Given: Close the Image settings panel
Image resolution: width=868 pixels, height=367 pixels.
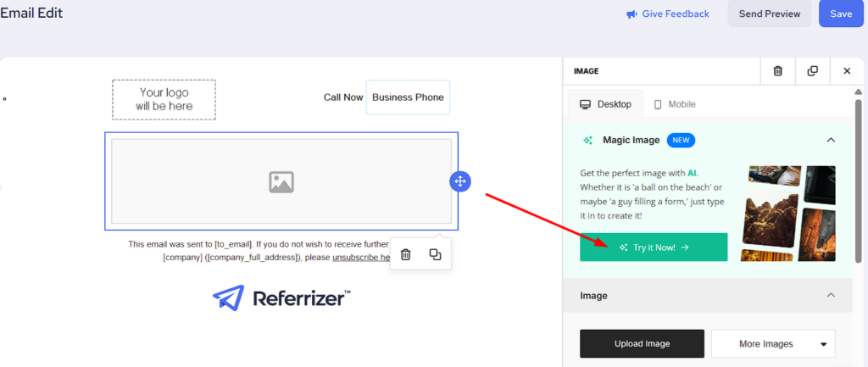Looking at the screenshot, I should tap(846, 71).
